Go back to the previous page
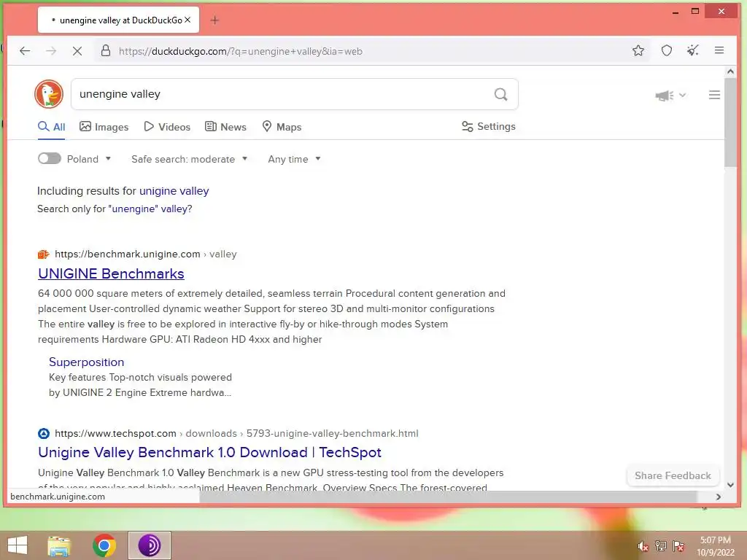Screen dimensions: 747x560 [25, 51]
